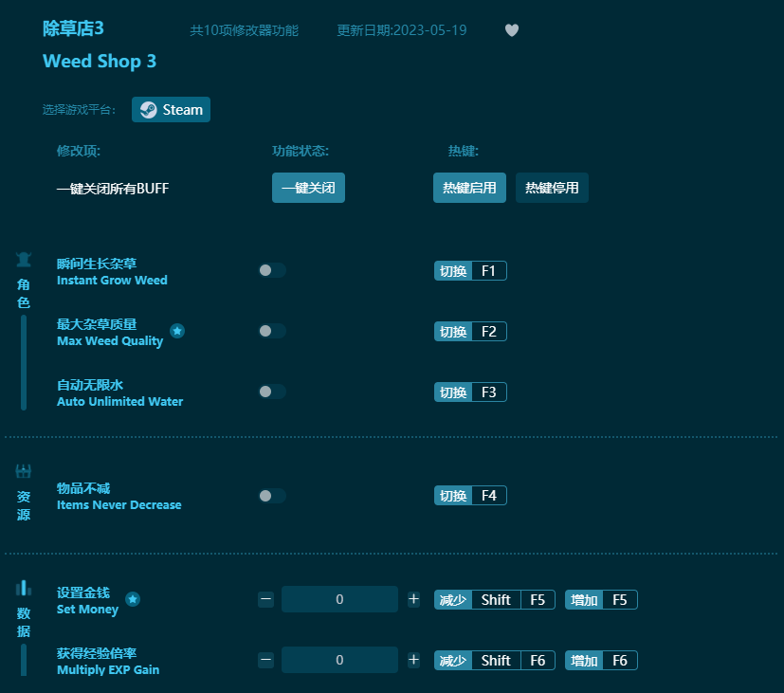The width and height of the screenshot is (784, 693).
Task: Click the star icon beside Set Money
Action: (x=133, y=599)
